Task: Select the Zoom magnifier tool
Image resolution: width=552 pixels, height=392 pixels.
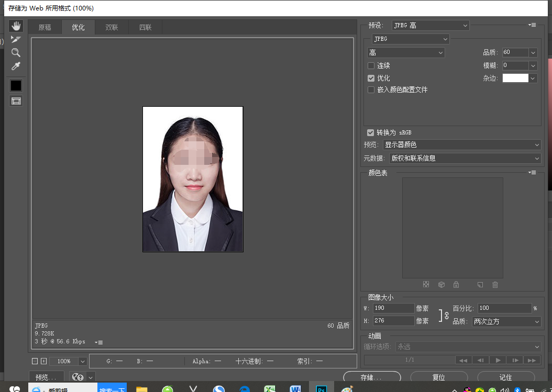Action: 16,53
